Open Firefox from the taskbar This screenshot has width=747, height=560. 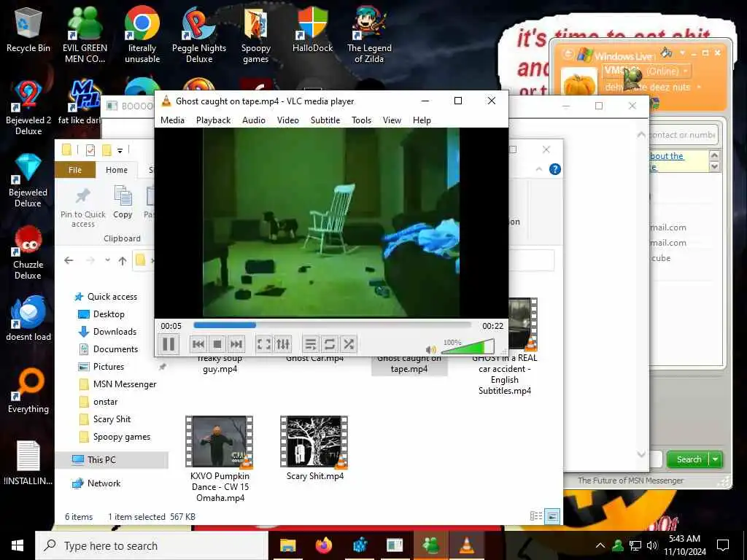click(x=323, y=545)
